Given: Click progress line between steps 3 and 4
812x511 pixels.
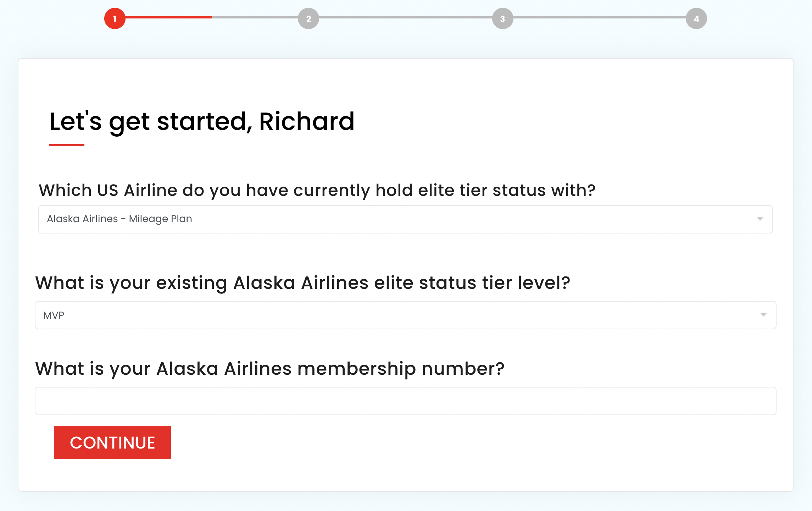Looking at the screenshot, I should tap(599, 17).
